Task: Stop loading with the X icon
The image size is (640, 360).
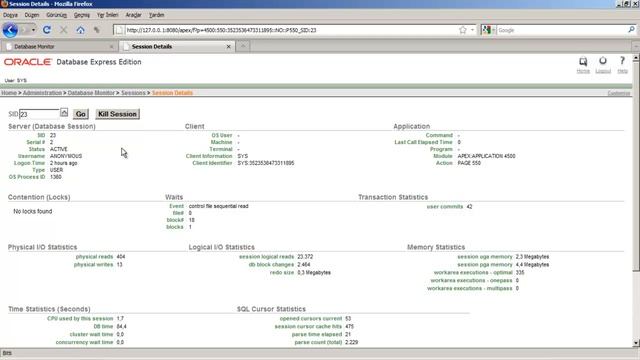Action: coord(64,30)
